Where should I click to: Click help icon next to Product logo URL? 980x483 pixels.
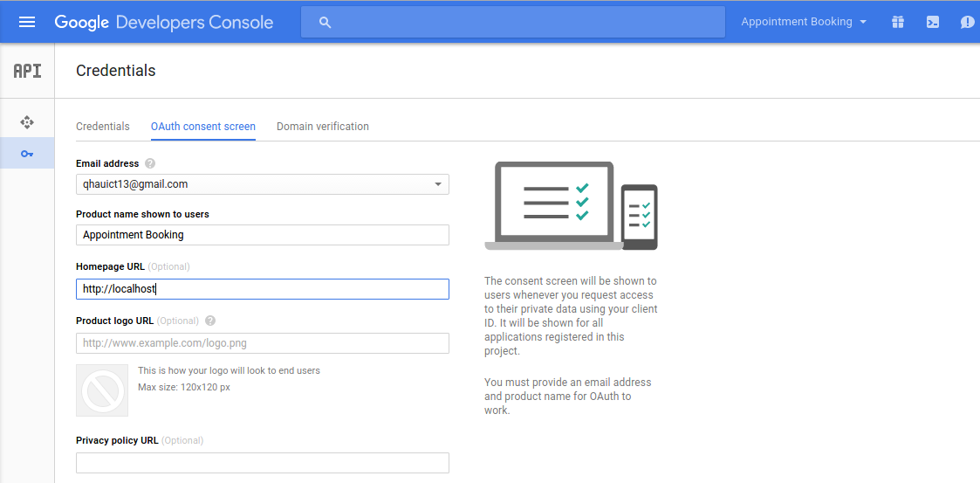tap(210, 321)
